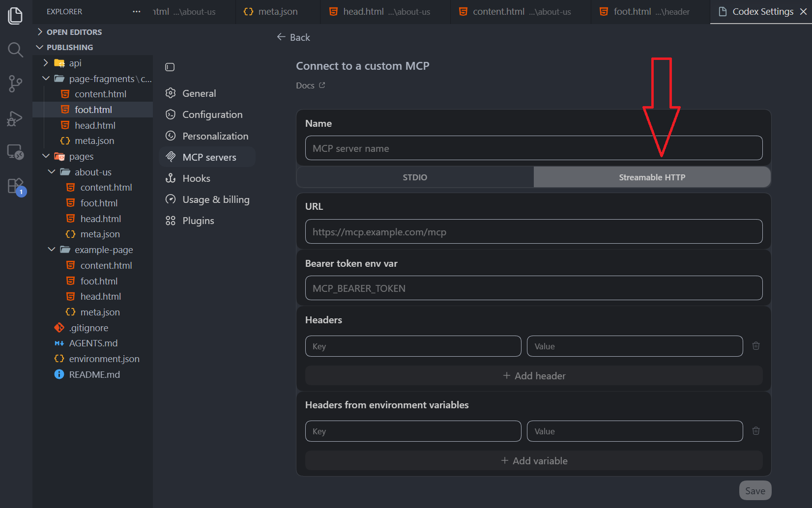Open the Hooks settings page
This screenshot has width=812, height=508.
[207, 178]
